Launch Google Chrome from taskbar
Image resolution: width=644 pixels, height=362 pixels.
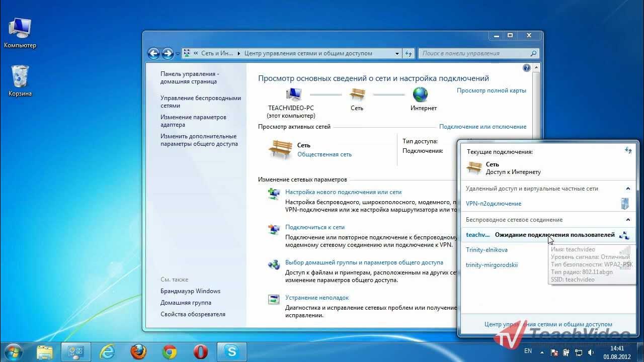pos(170,351)
